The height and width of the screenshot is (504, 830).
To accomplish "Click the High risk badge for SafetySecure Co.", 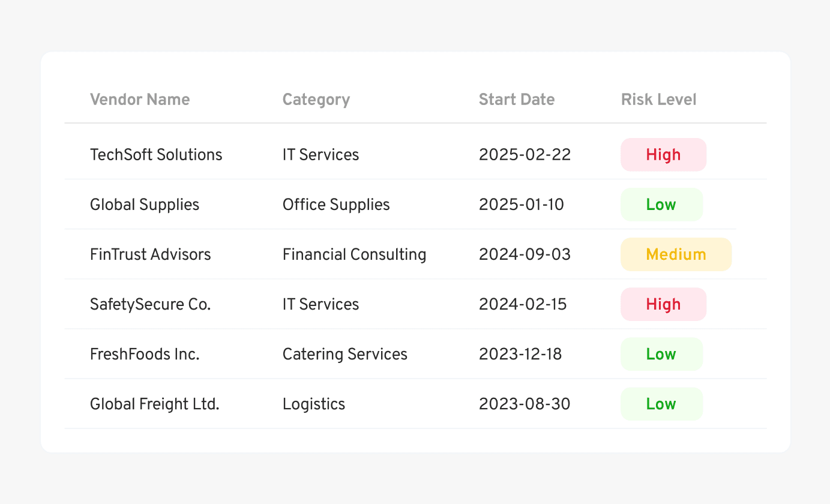I will click(663, 304).
